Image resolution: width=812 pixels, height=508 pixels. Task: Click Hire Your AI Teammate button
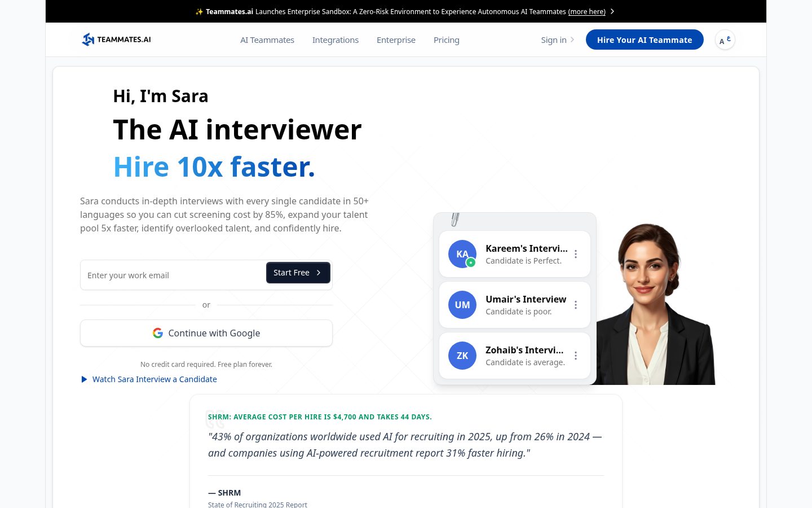point(645,40)
